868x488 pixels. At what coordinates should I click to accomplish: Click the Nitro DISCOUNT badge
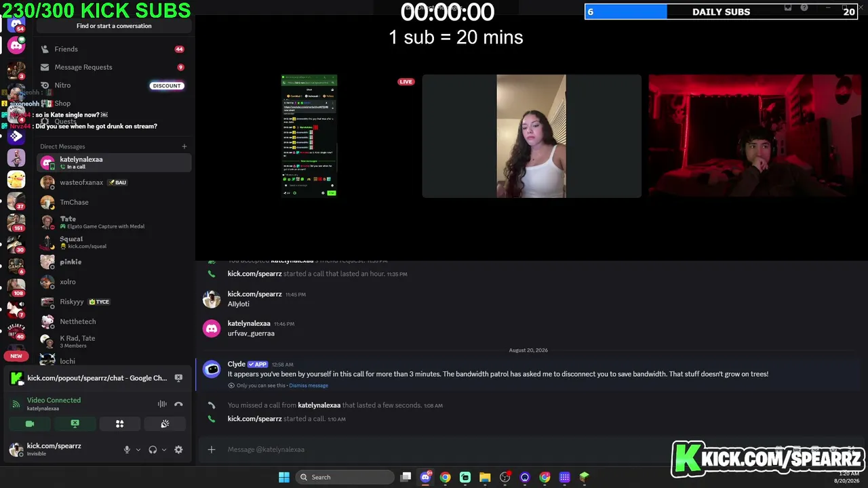click(167, 85)
